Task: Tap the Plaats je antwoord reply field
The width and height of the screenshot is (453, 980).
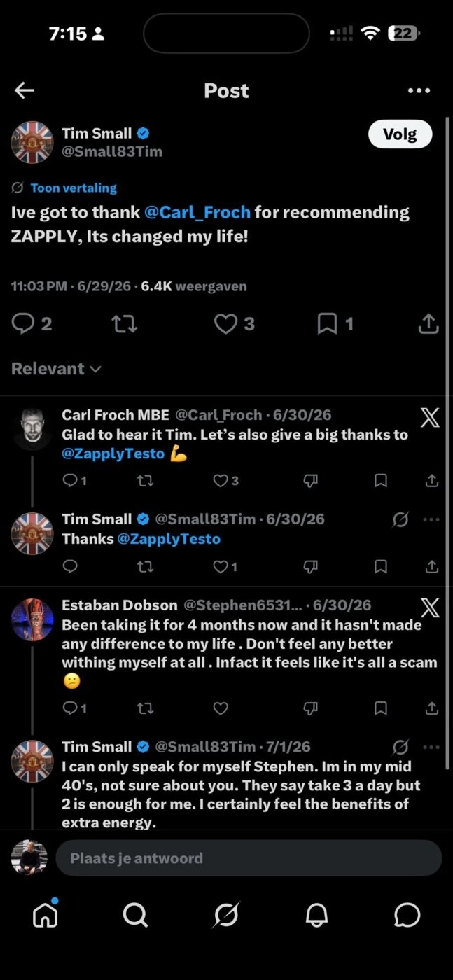Action: [249, 858]
